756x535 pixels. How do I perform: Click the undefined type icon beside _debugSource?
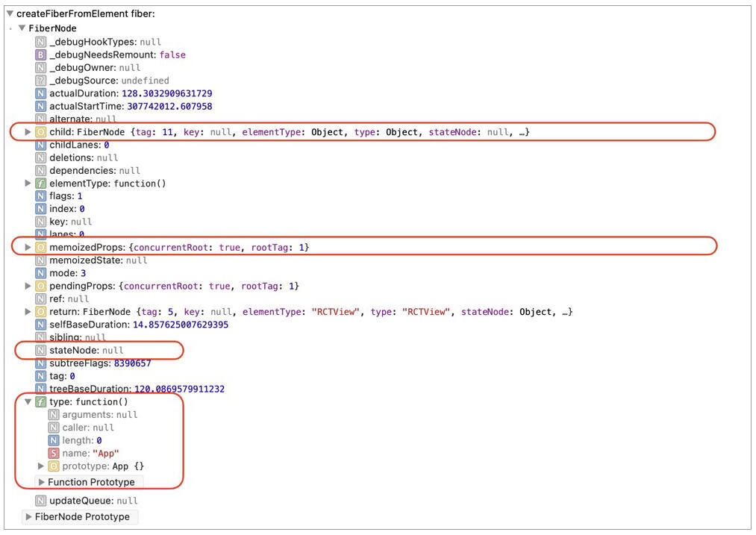(x=41, y=81)
